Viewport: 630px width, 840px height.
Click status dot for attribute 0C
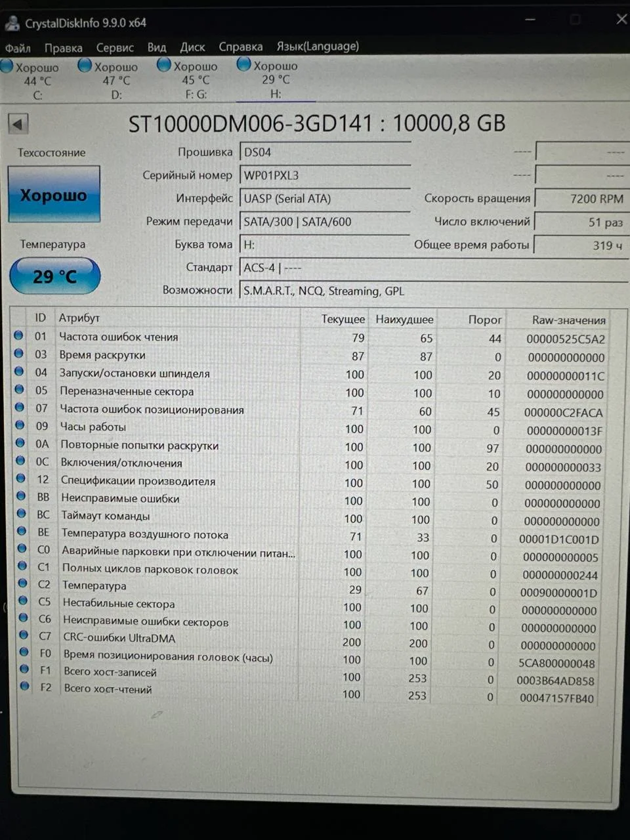point(20,461)
